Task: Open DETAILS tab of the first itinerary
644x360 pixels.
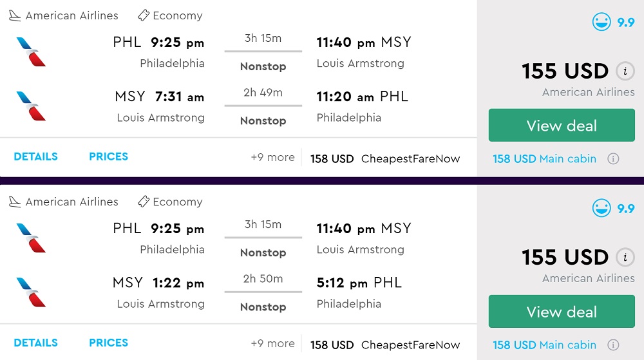Action: click(35, 156)
